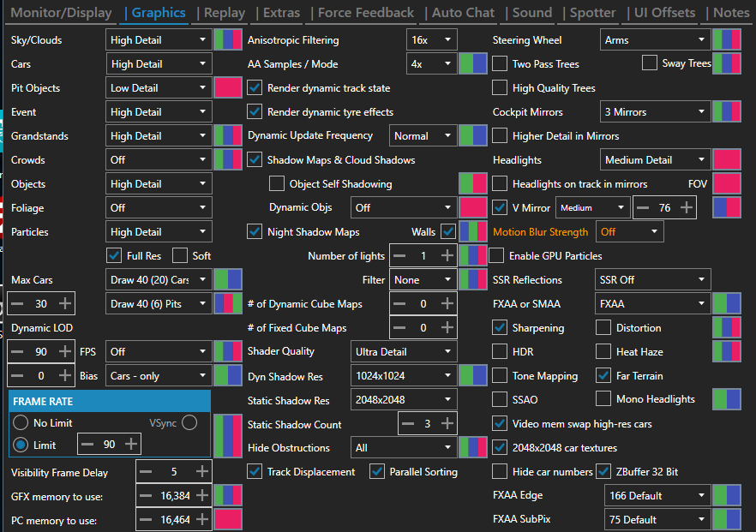Image resolution: width=756 pixels, height=532 pixels.
Task: Enable High Quality Trees checkbox
Action: 500,87
